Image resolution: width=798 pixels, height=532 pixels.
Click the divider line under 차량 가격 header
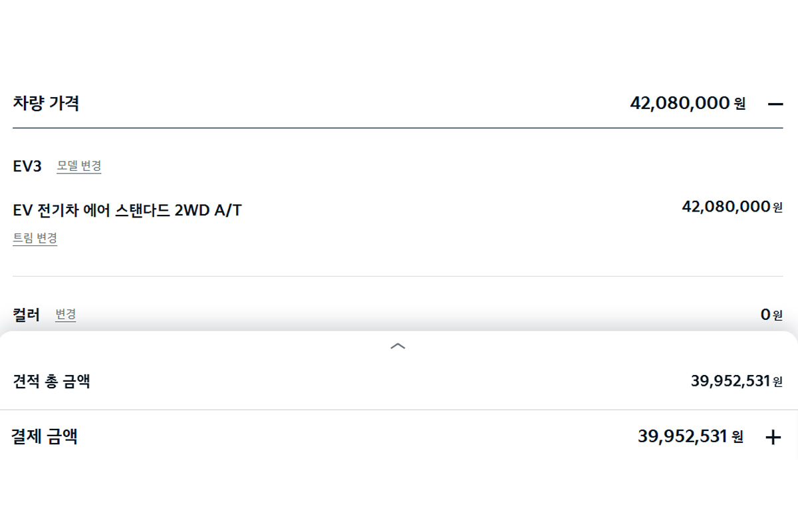(398, 128)
